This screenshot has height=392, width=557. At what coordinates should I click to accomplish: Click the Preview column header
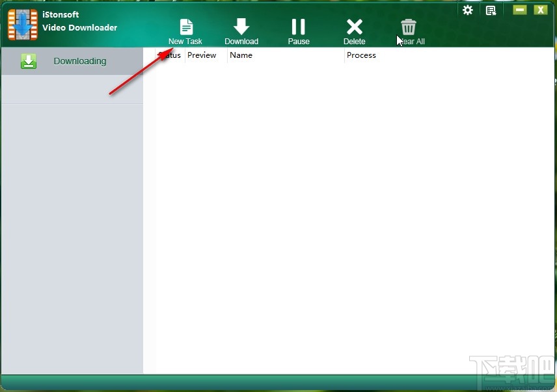[202, 55]
